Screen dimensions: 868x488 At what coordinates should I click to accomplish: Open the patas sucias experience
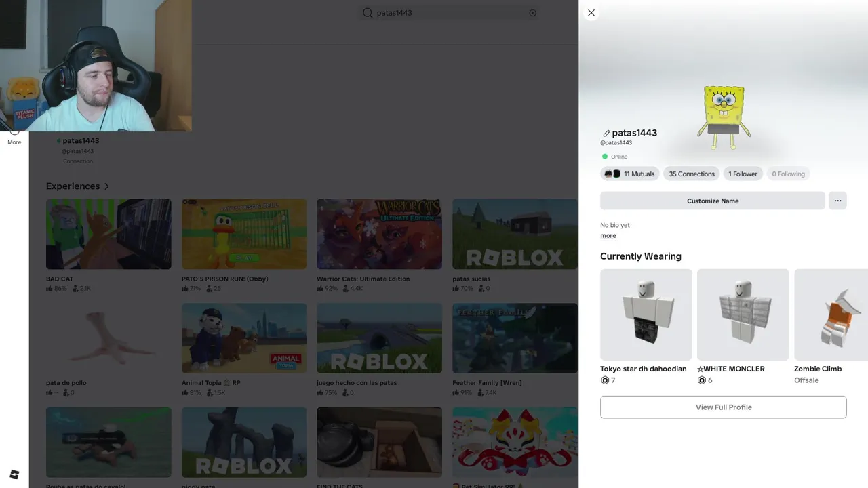515,234
